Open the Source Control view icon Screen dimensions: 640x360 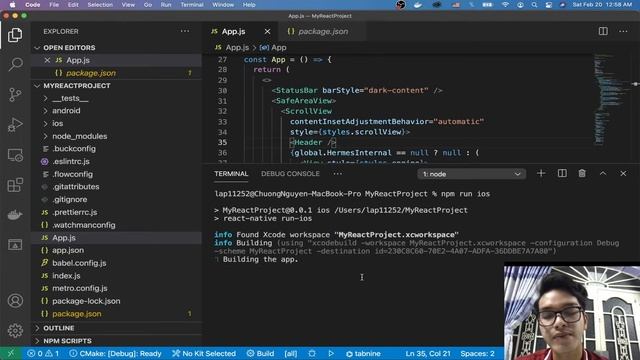coord(15,95)
